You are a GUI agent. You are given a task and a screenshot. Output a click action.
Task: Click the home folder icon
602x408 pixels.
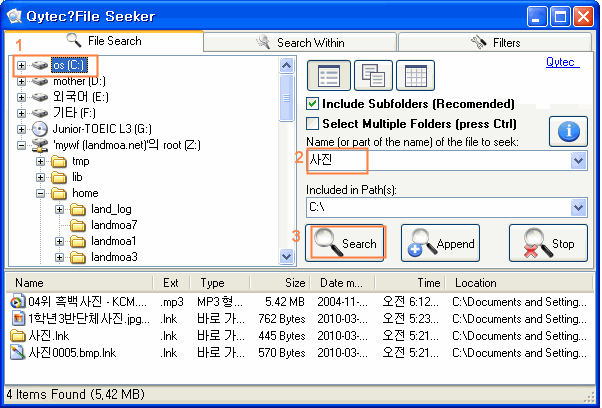point(59,193)
